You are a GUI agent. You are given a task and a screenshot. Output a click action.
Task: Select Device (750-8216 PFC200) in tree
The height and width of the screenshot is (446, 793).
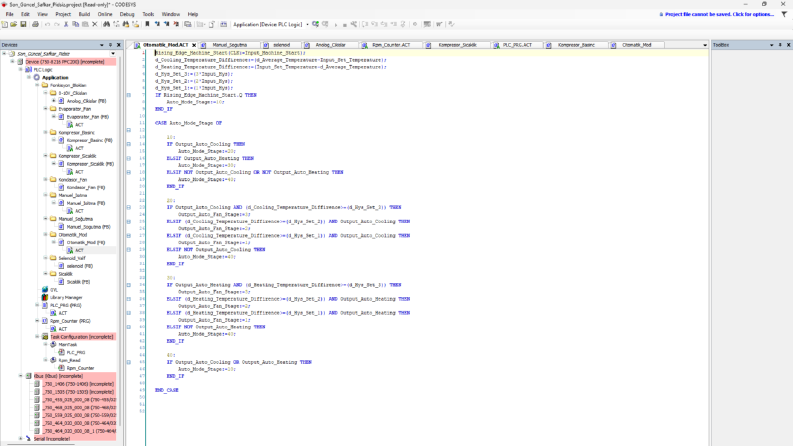point(65,62)
